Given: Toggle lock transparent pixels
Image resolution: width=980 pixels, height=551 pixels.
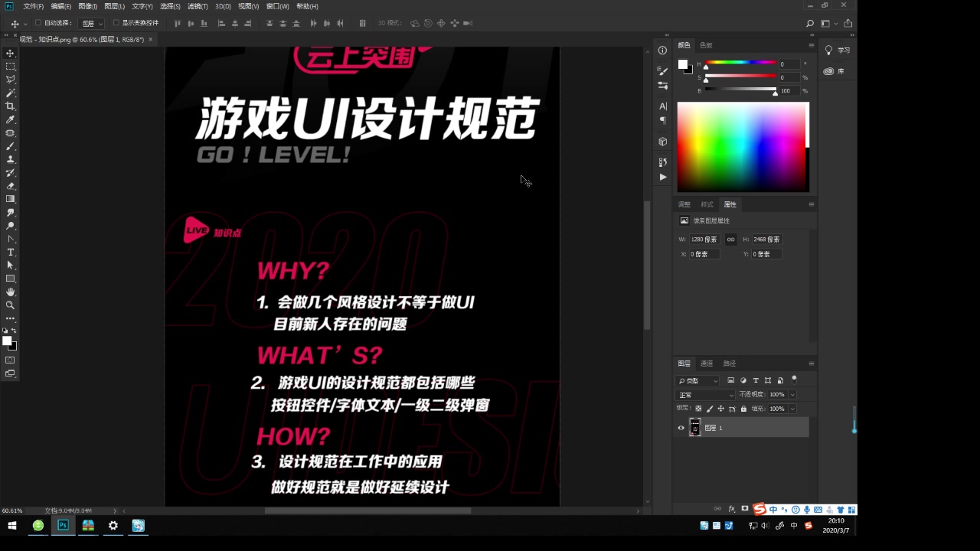Looking at the screenshot, I should pyautogui.click(x=698, y=409).
